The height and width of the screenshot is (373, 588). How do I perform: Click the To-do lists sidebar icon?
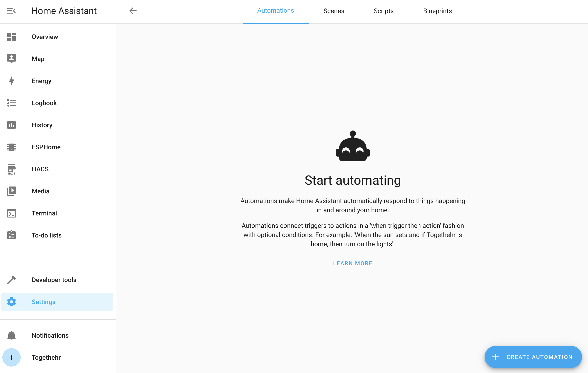click(x=11, y=235)
